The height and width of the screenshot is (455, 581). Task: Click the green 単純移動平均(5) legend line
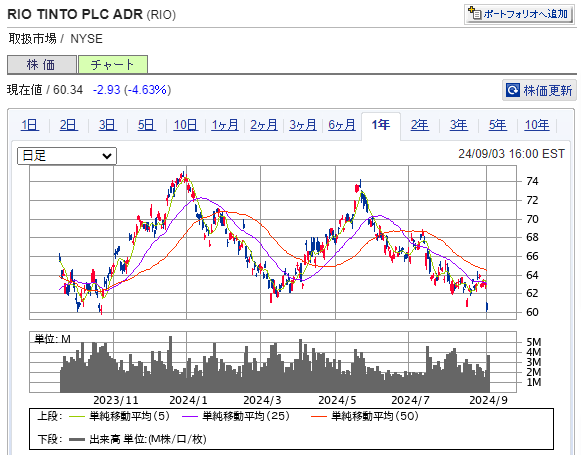pyautogui.click(x=77, y=417)
